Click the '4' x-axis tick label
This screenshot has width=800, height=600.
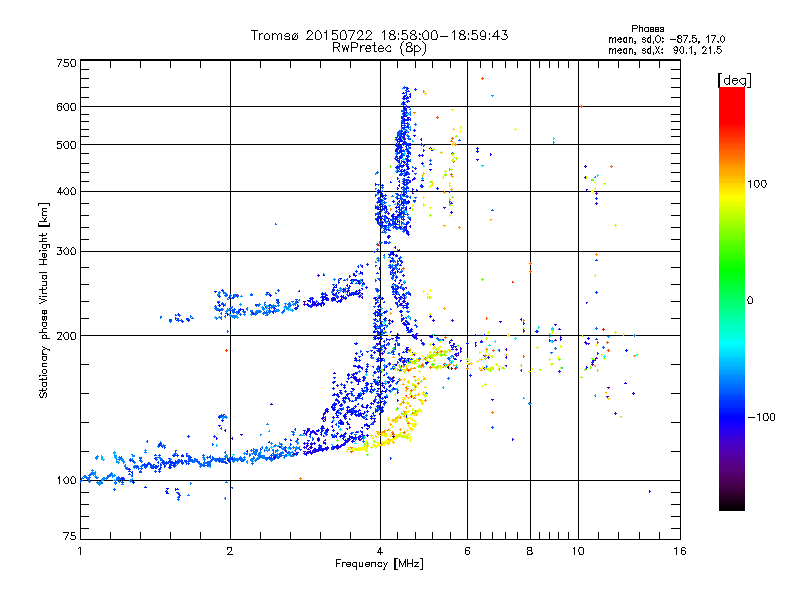(x=380, y=551)
